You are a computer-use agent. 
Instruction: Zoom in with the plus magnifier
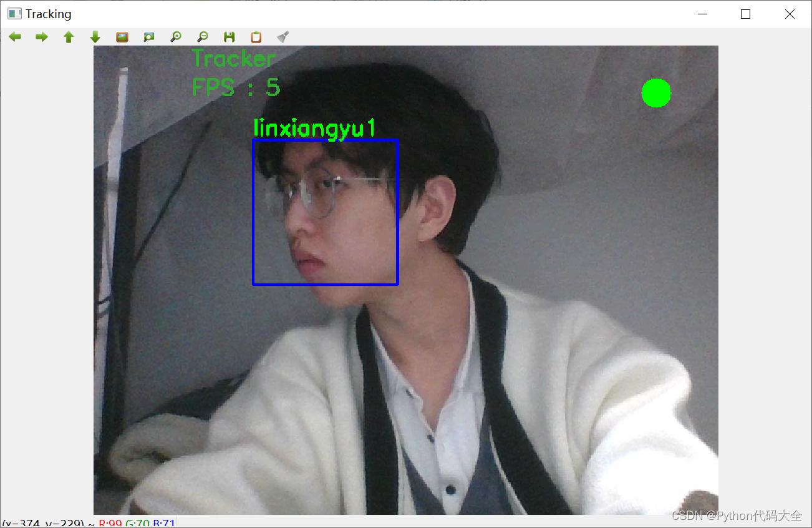[x=176, y=37]
